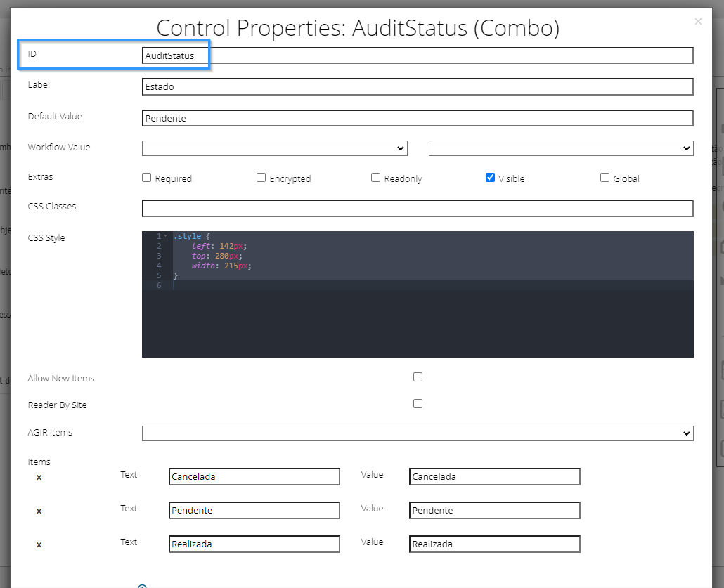Remove the Pendente item with its x icon
This screenshot has height=588, width=724.
[x=39, y=511]
